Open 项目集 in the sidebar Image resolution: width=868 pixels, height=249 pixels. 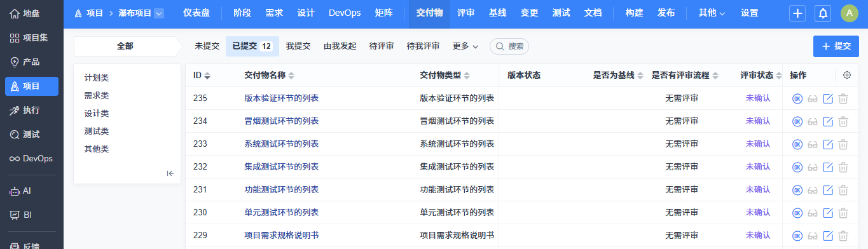click(x=32, y=37)
